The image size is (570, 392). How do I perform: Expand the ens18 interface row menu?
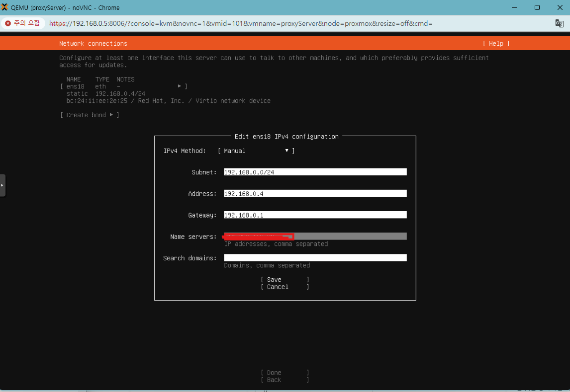point(123,86)
